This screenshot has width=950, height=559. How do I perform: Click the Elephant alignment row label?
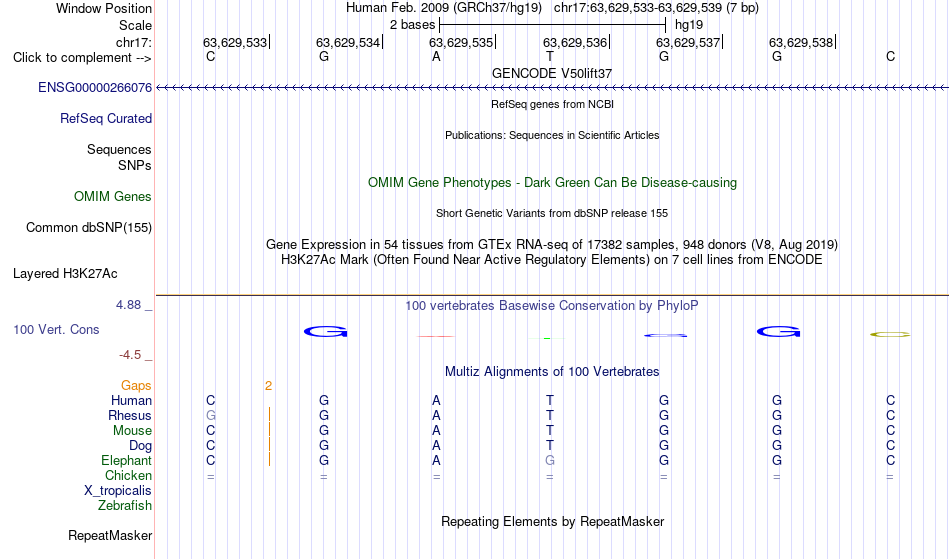(127, 460)
